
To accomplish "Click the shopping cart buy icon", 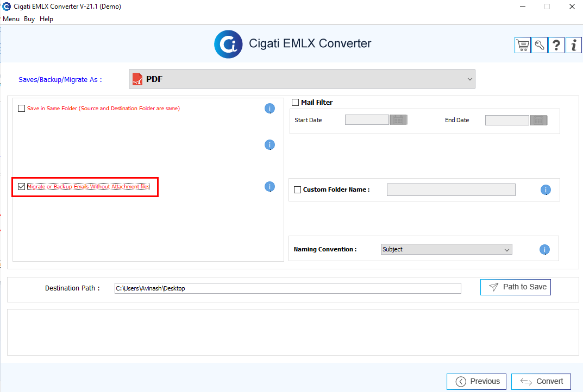I will (x=522, y=45).
